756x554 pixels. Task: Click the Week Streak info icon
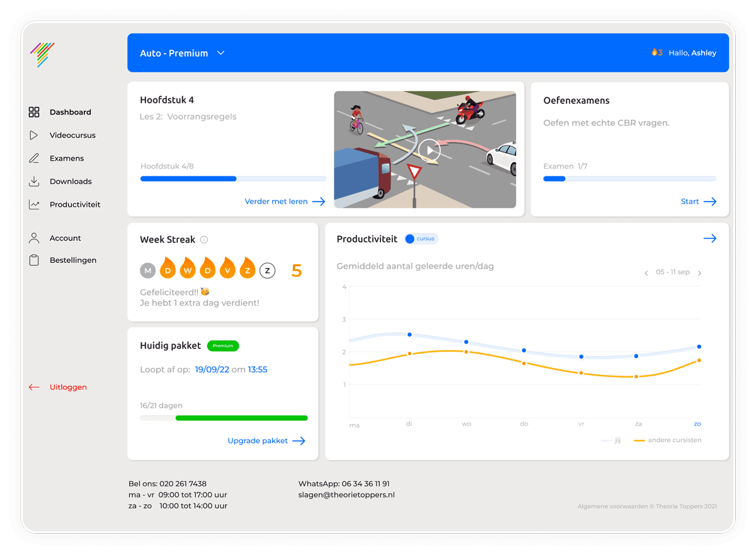pyautogui.click(x=204, y=239)
